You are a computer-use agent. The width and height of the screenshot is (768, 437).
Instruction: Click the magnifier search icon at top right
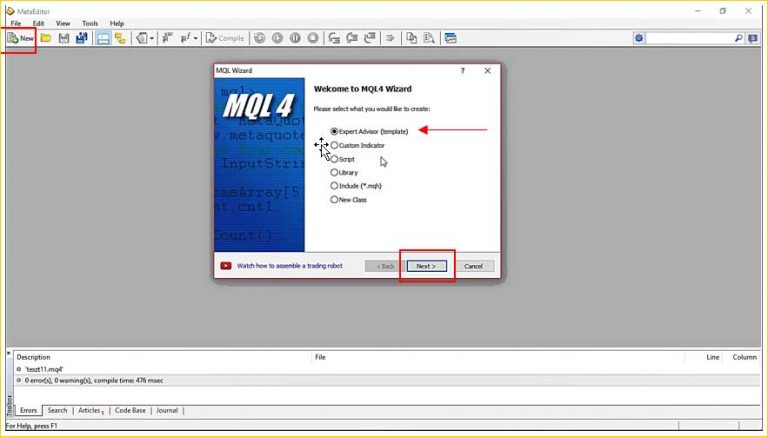point(738,38)
